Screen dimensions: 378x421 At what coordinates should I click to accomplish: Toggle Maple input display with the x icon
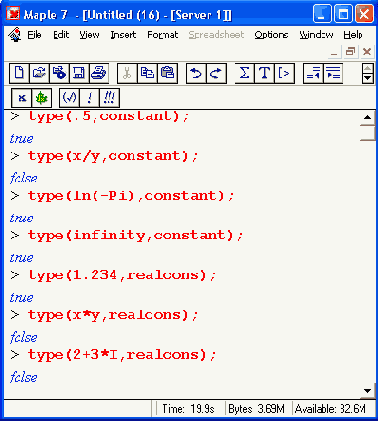coord(22,98)
